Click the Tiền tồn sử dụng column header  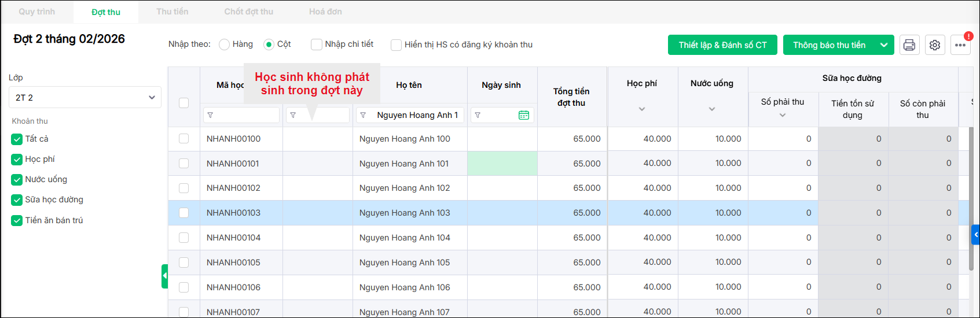click(853, 109)
